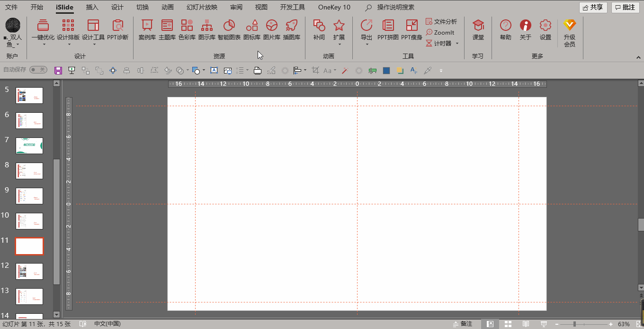
Task: Open the 课堂 learning classroom
Action: pos(478,30)
